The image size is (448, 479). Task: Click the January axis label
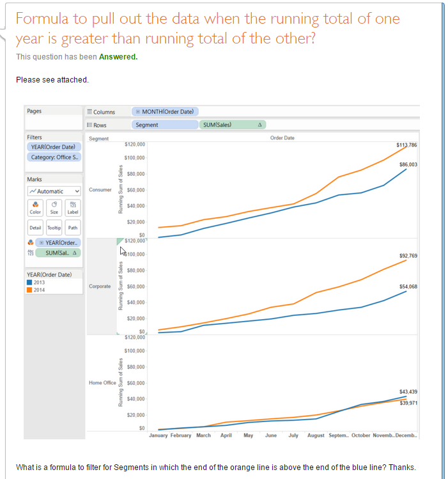coord(158,436)
